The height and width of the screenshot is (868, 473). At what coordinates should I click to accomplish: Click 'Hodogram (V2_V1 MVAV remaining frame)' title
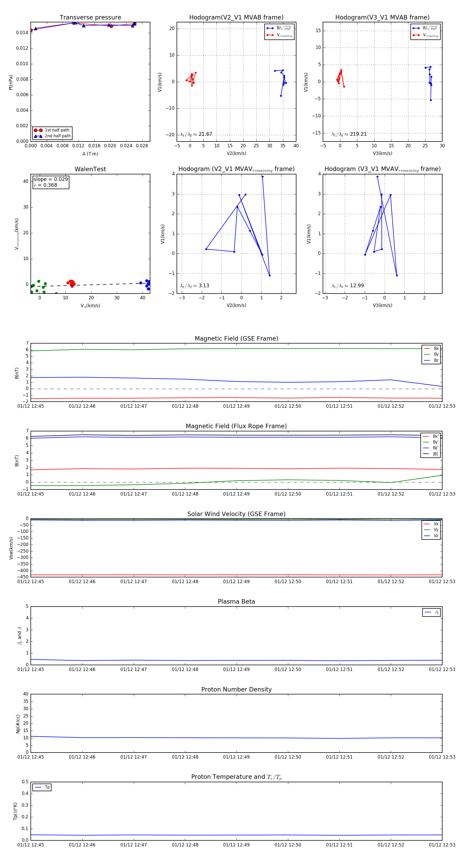point(236,169)
